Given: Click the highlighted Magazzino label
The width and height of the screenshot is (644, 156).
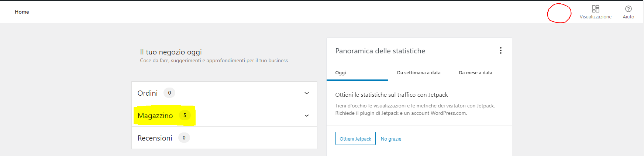Looking at the screenshot, I should (155, 116).
